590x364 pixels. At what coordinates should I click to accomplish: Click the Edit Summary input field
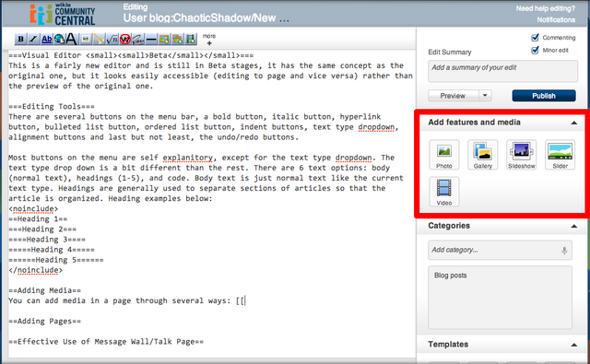[502, 71]
